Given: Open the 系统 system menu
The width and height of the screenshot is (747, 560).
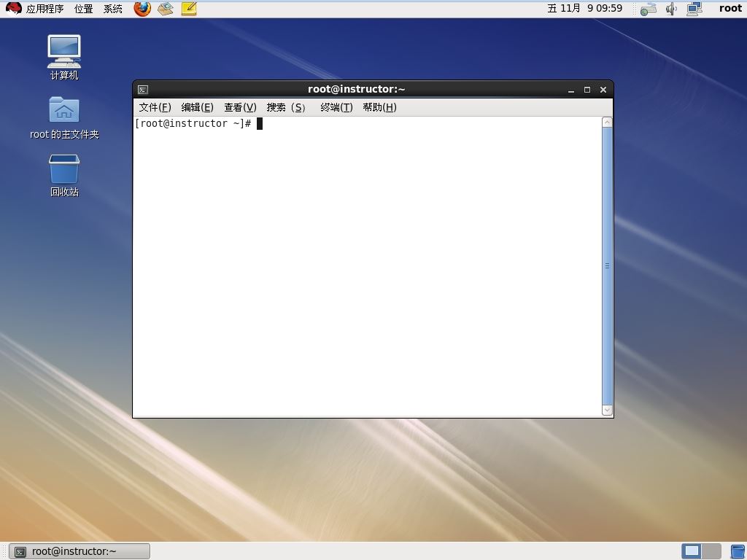Looking at the screenshot, I should click(x=113, y=9).
